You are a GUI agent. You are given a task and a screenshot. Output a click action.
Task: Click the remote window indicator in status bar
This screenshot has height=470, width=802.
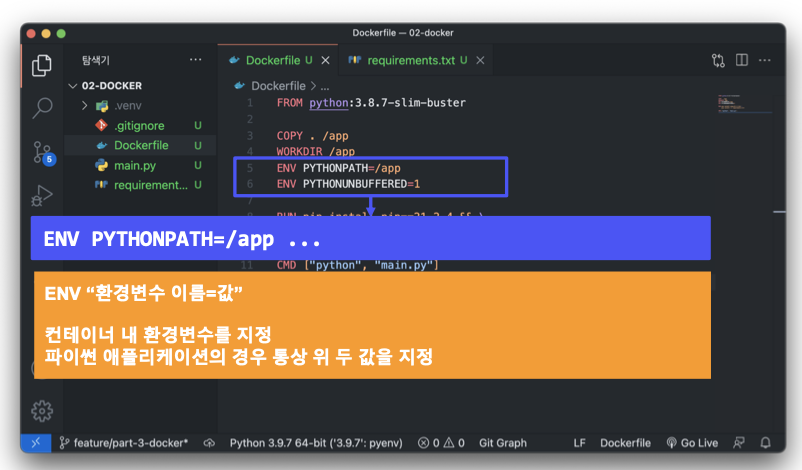(36, 443)
